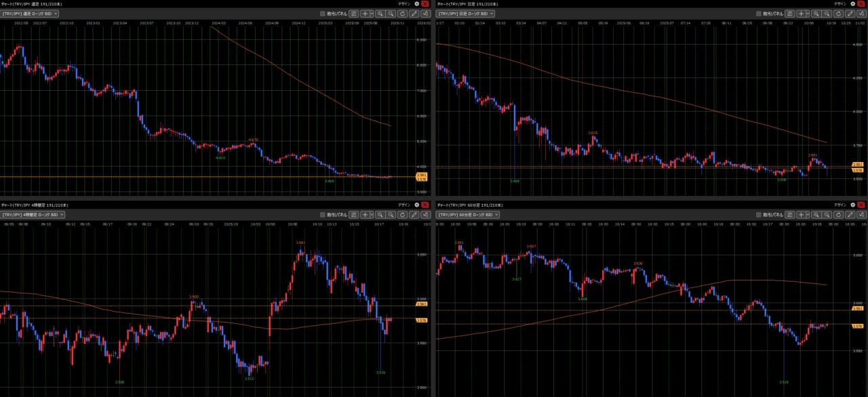Open crosshair dropdown arrow on 60-minute chart
868x397 pixels.
click(808, 214)
